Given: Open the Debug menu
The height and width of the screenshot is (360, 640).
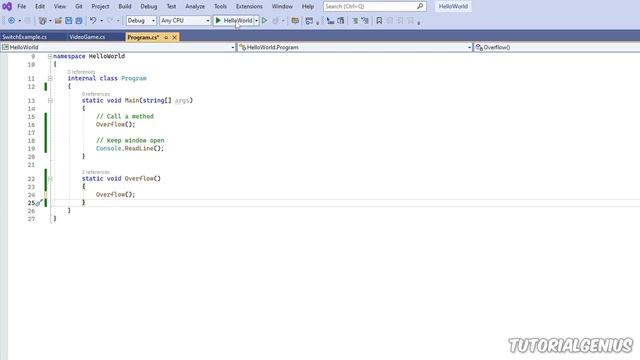Looking at the screenshot, I should (x=149, y=6).
